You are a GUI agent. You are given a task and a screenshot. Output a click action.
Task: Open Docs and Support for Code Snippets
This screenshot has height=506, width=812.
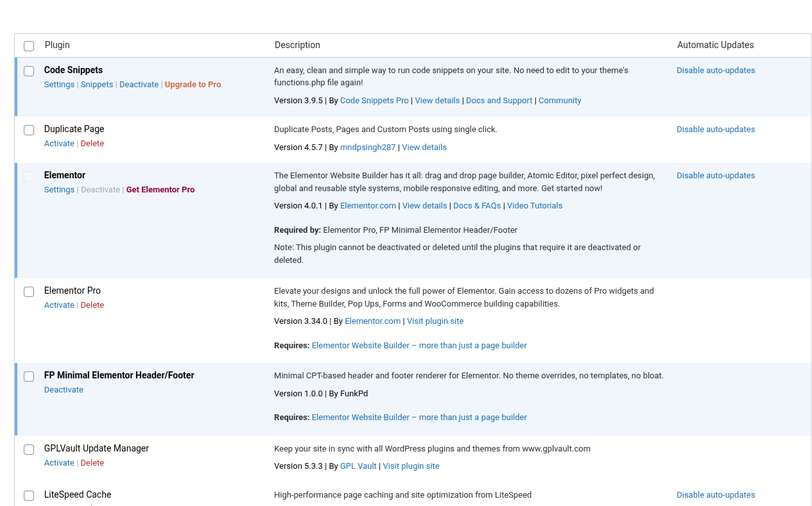499,100
